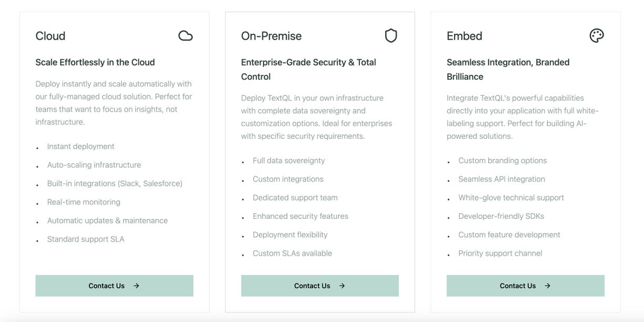Click arrow icon on Embed Contact Us button

tap(548, 286)
